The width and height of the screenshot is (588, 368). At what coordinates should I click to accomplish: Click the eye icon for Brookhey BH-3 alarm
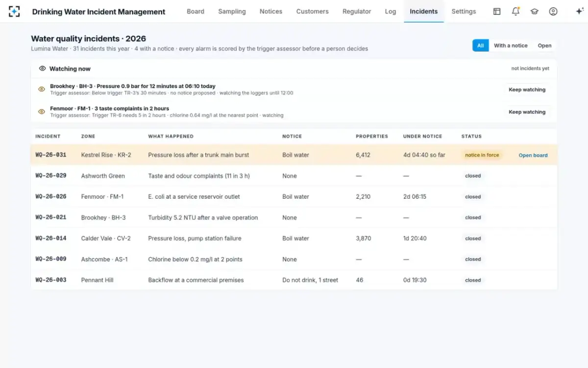point(42,89)
